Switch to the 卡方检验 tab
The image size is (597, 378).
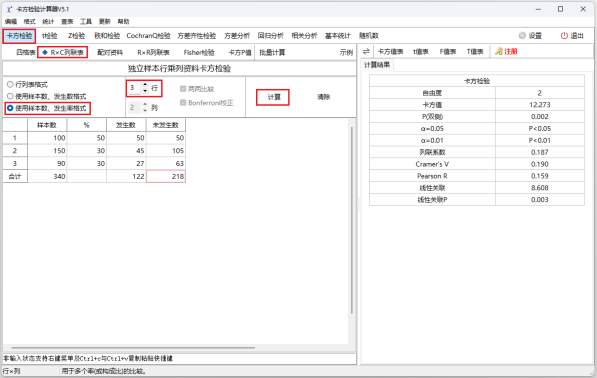point(19,36)
